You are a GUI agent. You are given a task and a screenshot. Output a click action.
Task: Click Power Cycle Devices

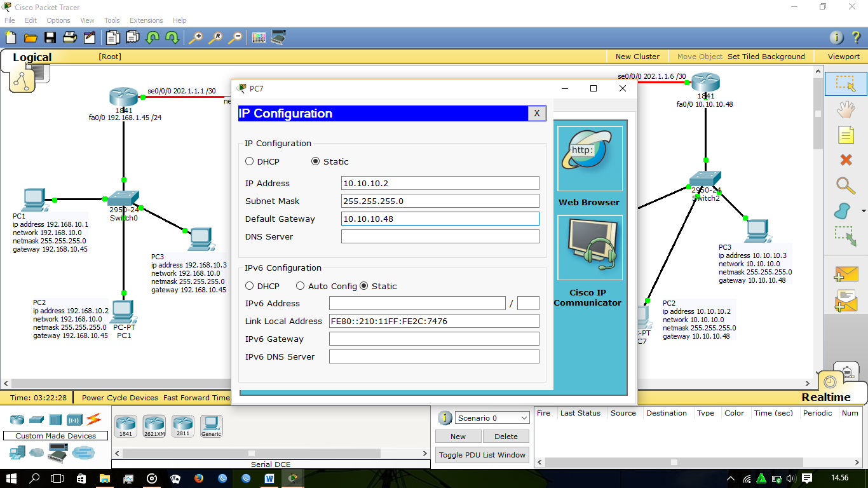(120, 398)
